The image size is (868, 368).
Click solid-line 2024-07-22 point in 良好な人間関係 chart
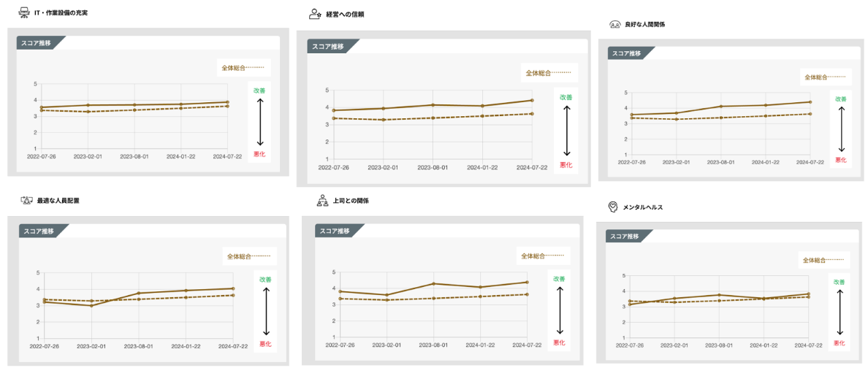(810, 101)
